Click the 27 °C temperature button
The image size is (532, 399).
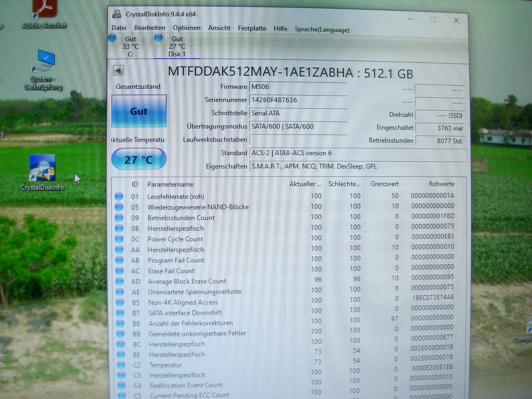coord(139,159)
